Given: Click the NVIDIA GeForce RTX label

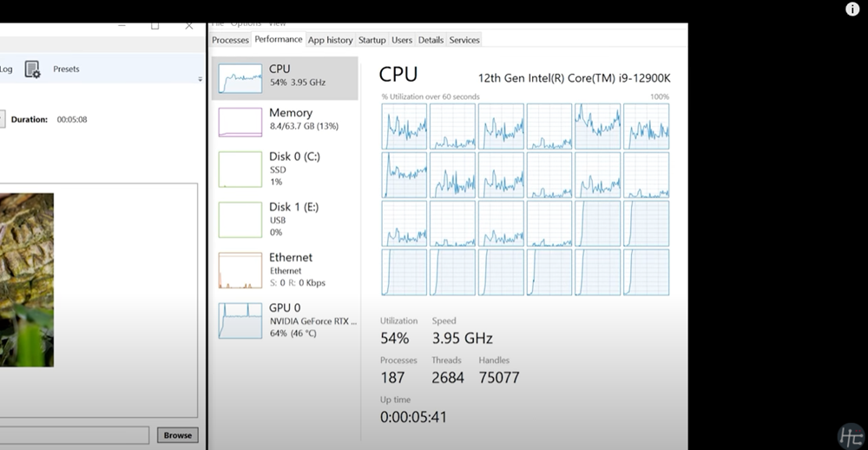Looking at the screenshot, I should (x=313, y=321).
